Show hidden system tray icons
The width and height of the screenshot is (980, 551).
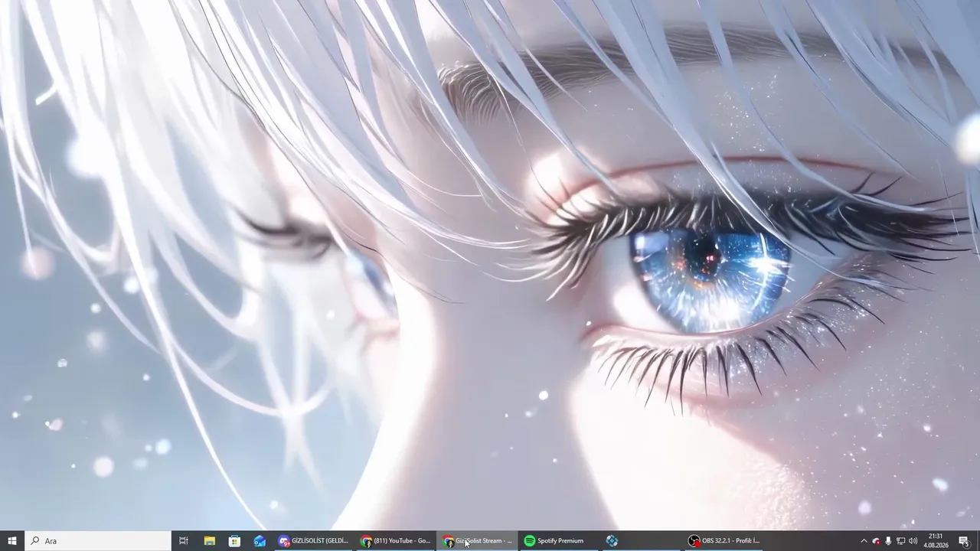click(x=864, y=541)
